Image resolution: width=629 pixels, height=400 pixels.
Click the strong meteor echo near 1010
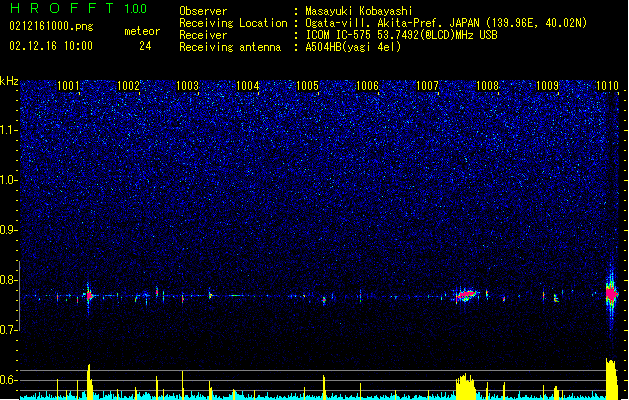tap(611, 294)
